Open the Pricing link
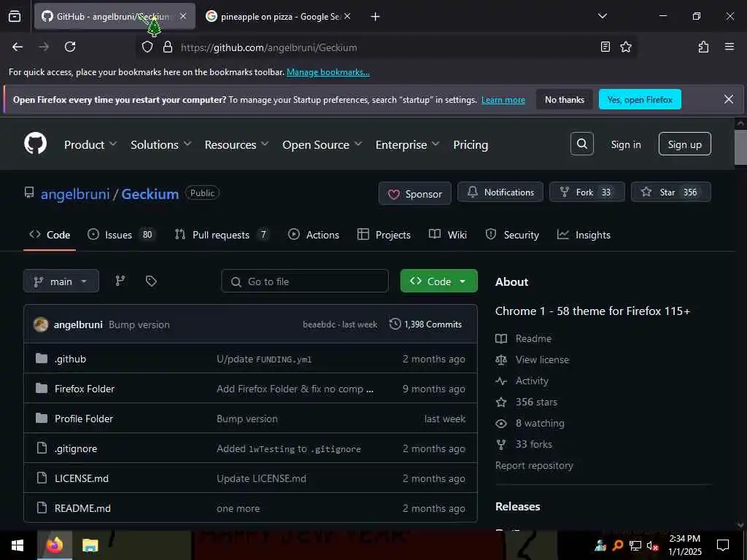Screen dimensions: 747x560 tap(471, 144)
